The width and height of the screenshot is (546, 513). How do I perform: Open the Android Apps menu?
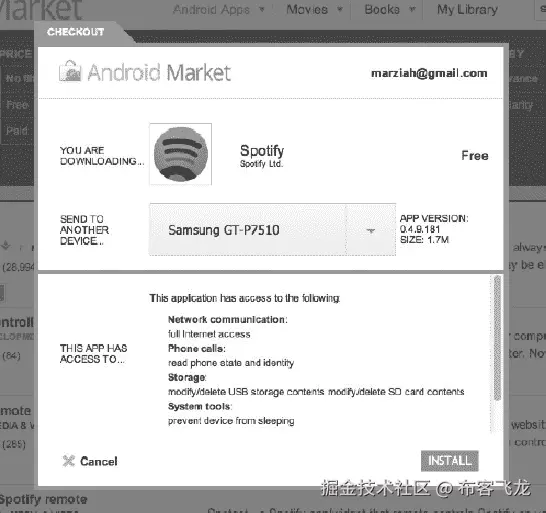[212, 9]
